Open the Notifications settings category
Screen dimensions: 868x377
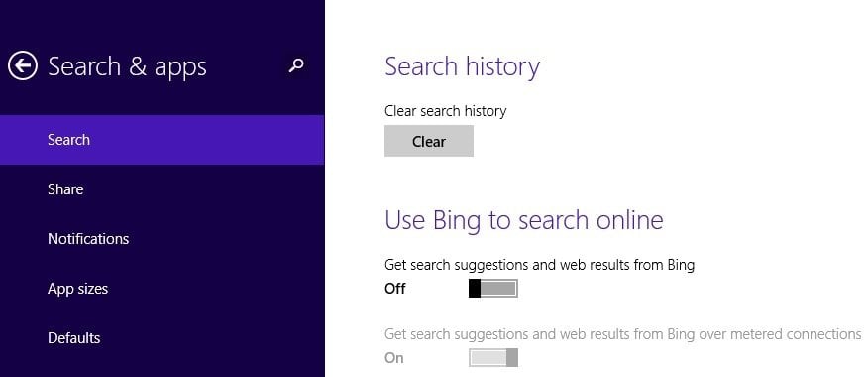tap(162, 239)
